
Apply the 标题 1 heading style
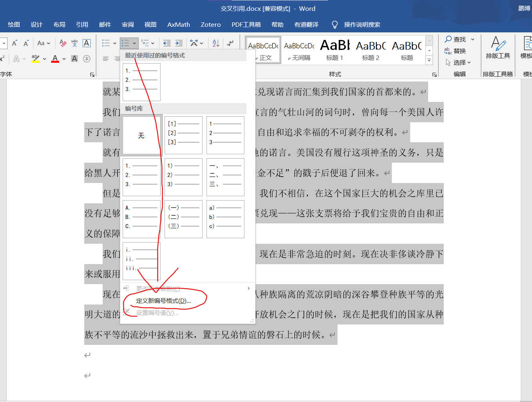click(x=335, y=50)
